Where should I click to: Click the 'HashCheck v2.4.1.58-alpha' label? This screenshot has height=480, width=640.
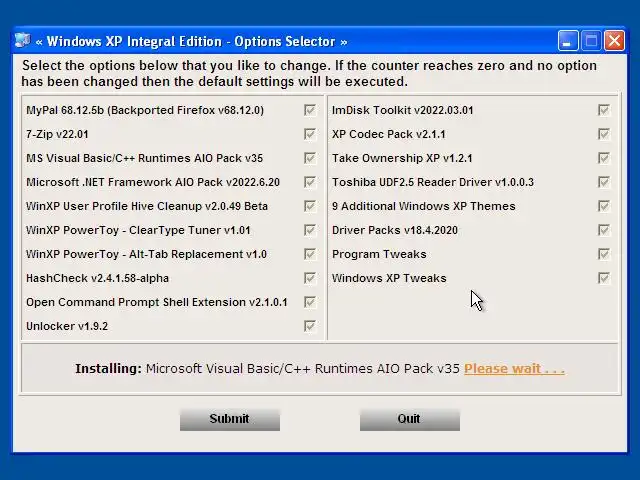[x=98, y=278]
